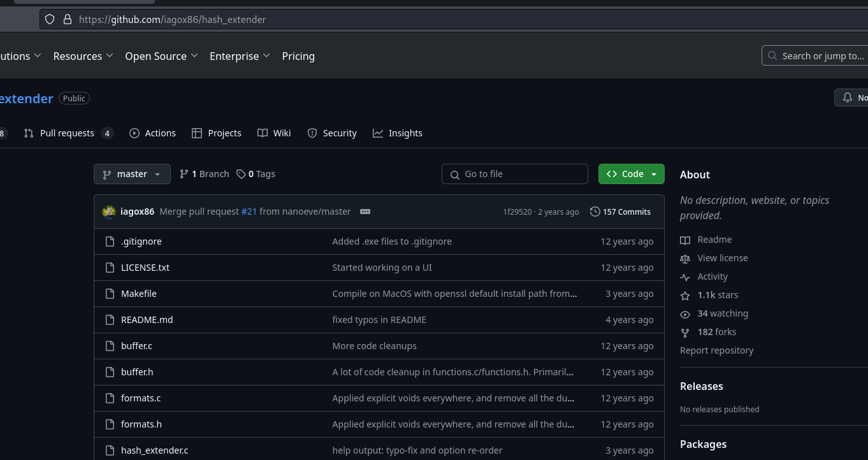The width and height of the screenshot is (868, 460).
Task: Open pull request #21 link
Action: tap(249, 212)
